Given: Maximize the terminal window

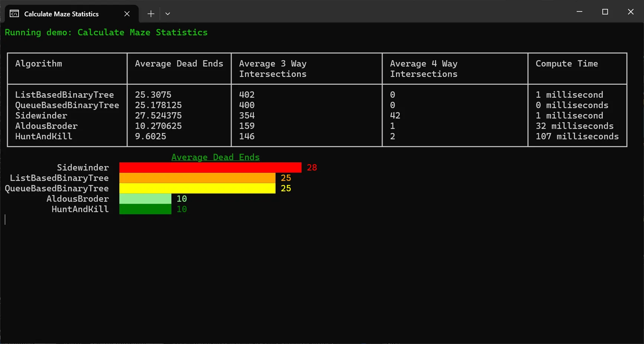Looking at the screenshot, I should point(605,12).
